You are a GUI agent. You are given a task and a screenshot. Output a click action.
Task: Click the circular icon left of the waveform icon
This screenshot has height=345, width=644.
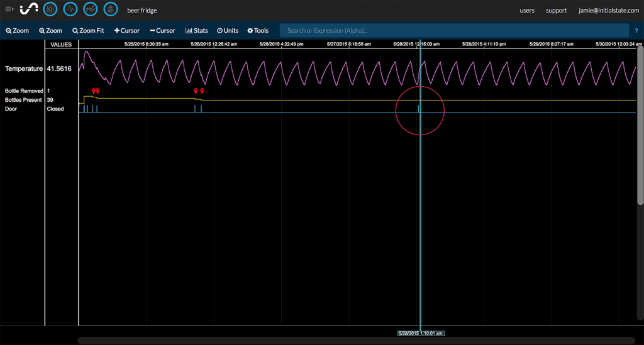tap(50, 9)
